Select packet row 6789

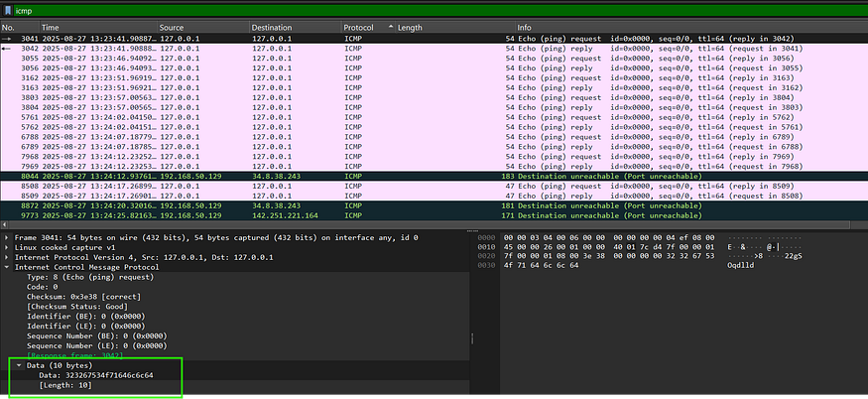pyautogui.click(x=434, y=147)
